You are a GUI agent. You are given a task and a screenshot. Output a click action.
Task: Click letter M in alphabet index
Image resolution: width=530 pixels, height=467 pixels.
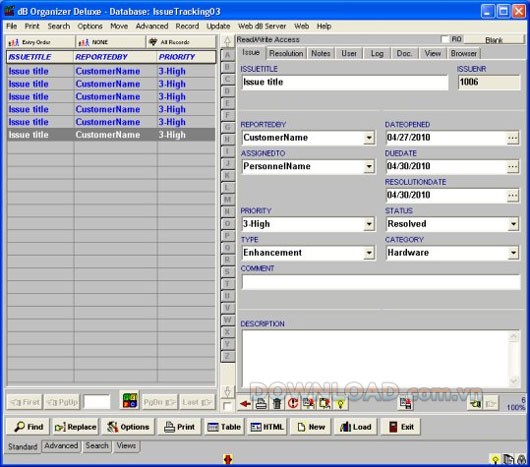[x=227, y=199]
